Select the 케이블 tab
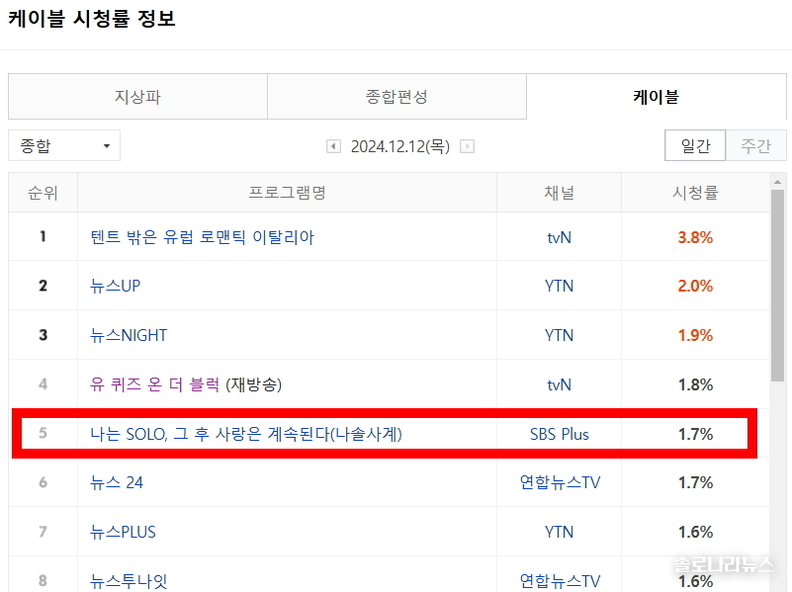 [656, 96]
